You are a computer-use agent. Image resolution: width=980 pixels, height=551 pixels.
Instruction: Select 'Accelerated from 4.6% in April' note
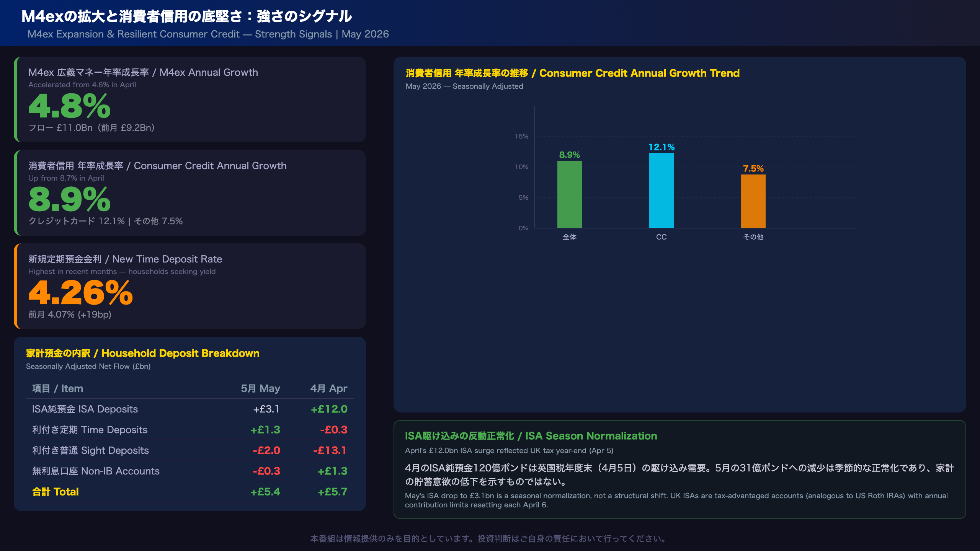point(82,85)
